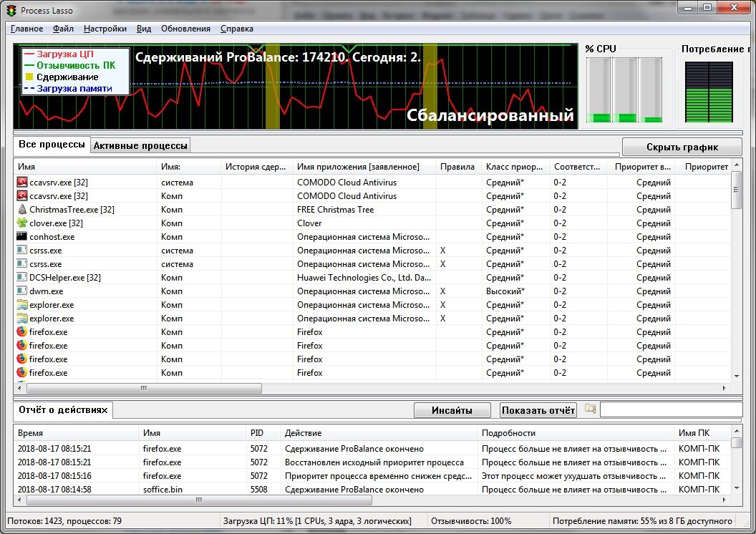Select the ChristmasTree.exe [32] process row
This screenshot has width=756, height=534.
tap(373, 209)
